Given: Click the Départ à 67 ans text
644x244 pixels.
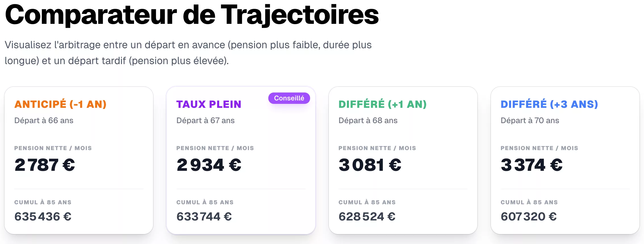Looking at the screenshot, I should tap(205, 121).
